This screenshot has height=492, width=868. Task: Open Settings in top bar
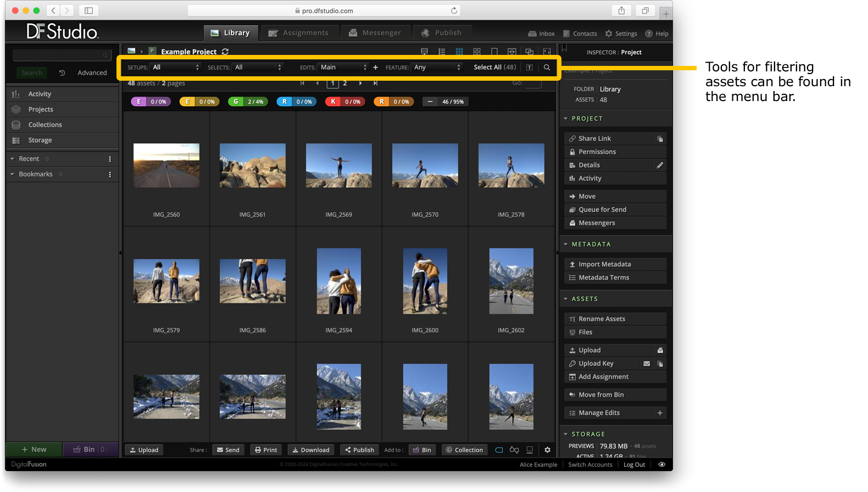(x=621, y=33)
